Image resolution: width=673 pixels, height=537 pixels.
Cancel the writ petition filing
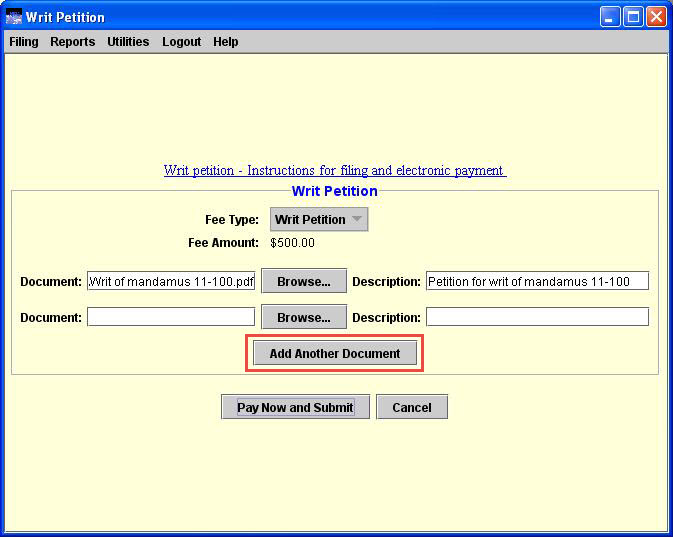(412, 407)
